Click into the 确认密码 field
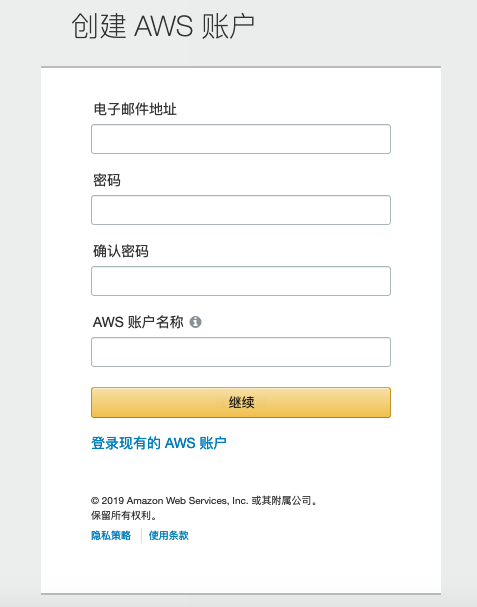Viewport: 477px width, 607px height. tap(241, 281)
